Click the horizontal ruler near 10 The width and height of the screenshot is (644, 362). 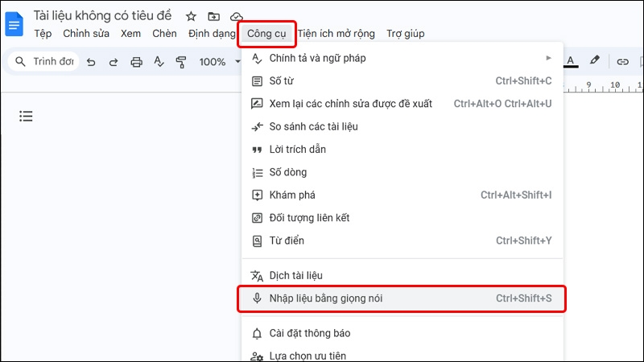[x=615, y=85]
